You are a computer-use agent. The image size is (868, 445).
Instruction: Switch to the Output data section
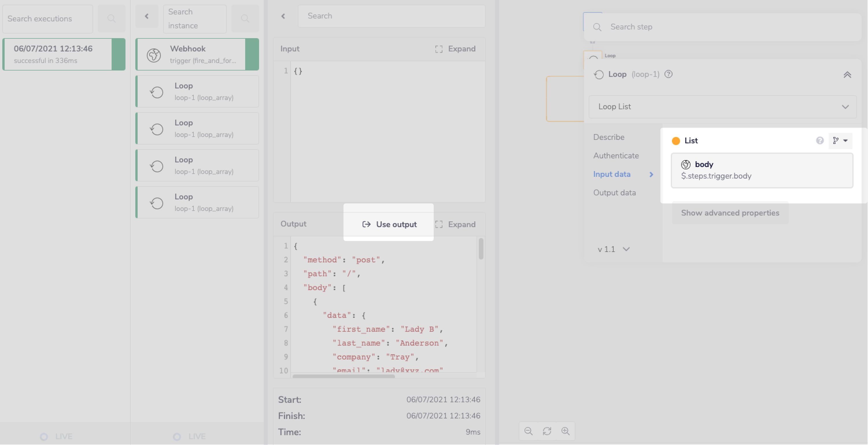[614, 192]
